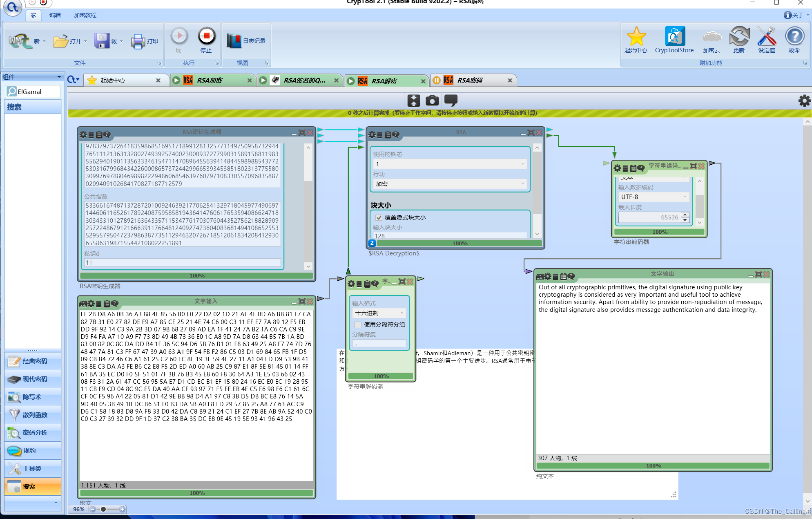Click the zoom slider thumb at 96%
The width and height of the screenshot is (812, 519).
click(x=103, y=509)
